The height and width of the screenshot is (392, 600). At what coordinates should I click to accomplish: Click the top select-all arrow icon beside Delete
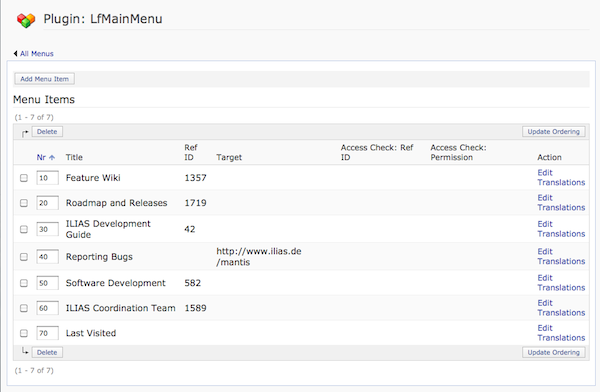point(25,132)
